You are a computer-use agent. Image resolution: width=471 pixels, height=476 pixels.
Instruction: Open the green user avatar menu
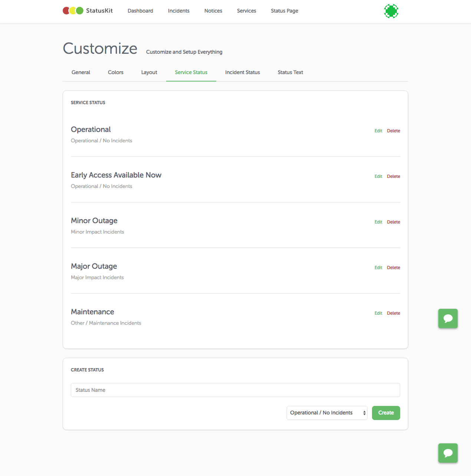tap(391, 11)
